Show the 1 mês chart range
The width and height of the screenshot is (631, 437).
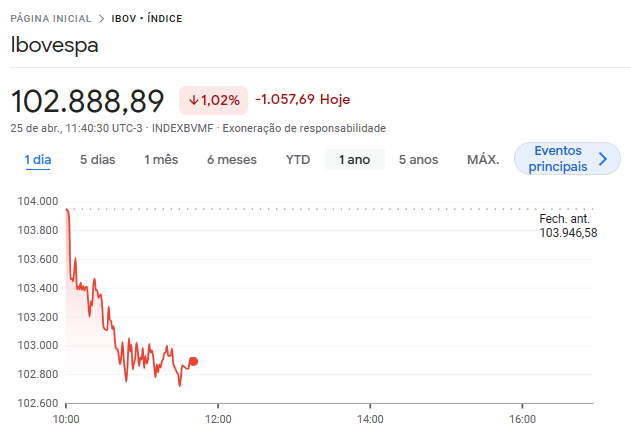(161, 159)
